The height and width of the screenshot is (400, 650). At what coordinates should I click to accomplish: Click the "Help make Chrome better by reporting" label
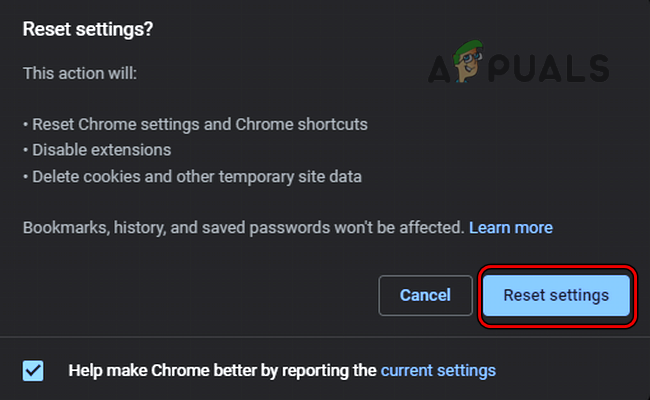(222, 370)
